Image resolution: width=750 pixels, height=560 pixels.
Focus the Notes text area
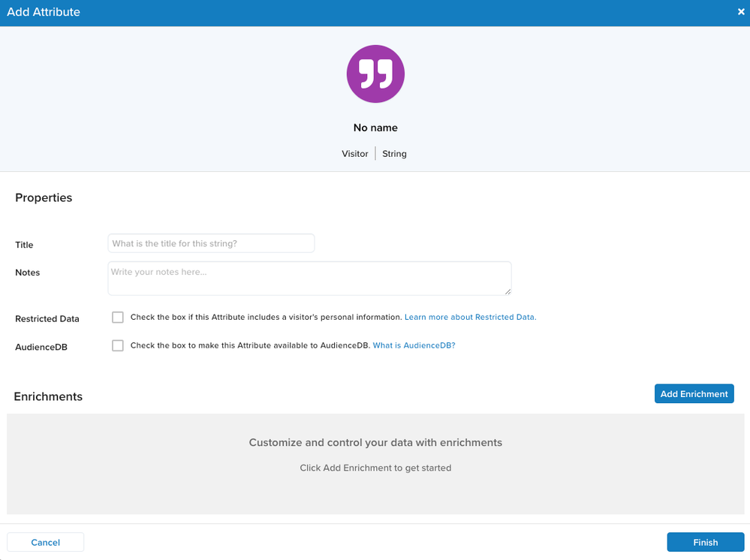pos(309,278)
